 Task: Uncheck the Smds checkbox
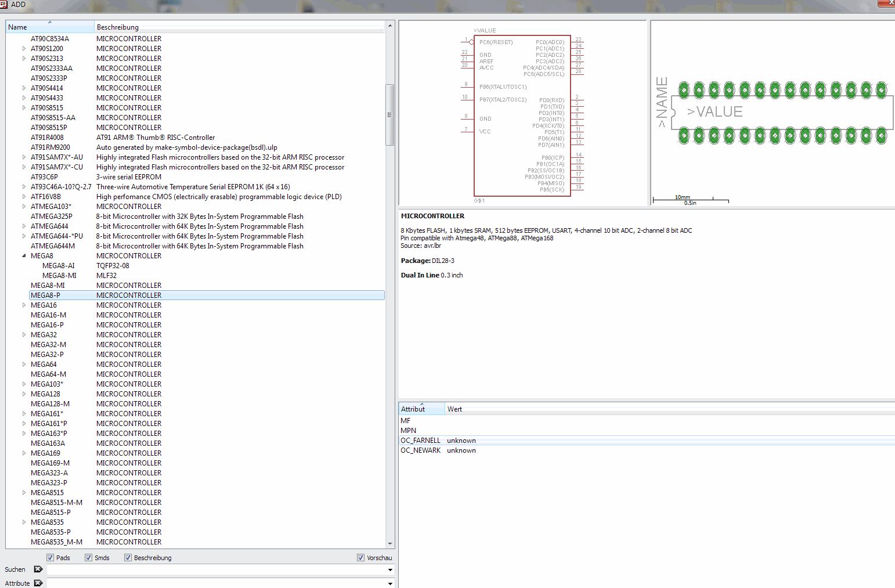[x=89, y=558]
